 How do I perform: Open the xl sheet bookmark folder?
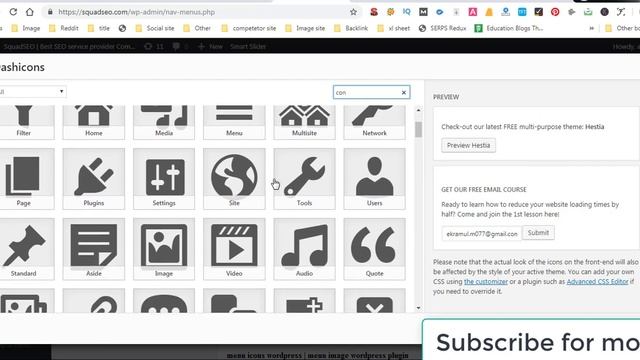point(394,28)
